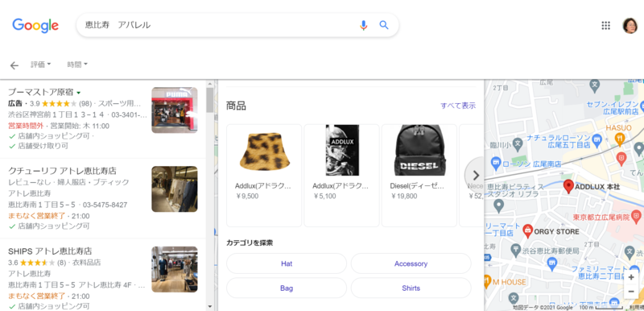Screen dimensions: 644x311
Task: Expand the ad info arrow beside プーマストア原宿
Action: 78,93
